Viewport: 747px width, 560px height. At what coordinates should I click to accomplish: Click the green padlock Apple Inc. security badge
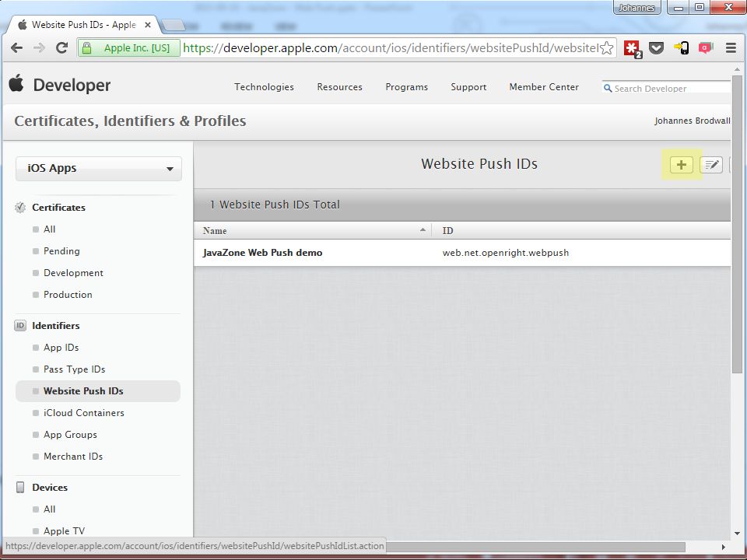[129, 47]
